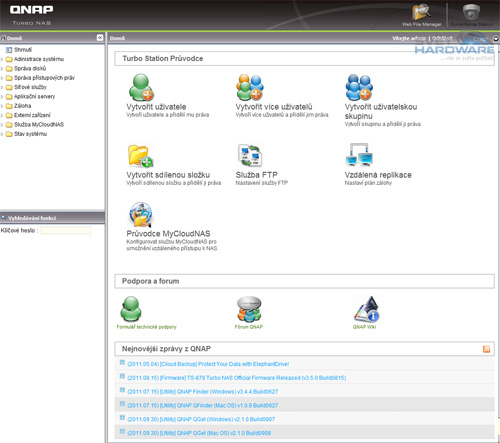Select Síťové služby in the tree
Image resolution: width=500 pixels, height=443 pixels.
coord(30,87)
